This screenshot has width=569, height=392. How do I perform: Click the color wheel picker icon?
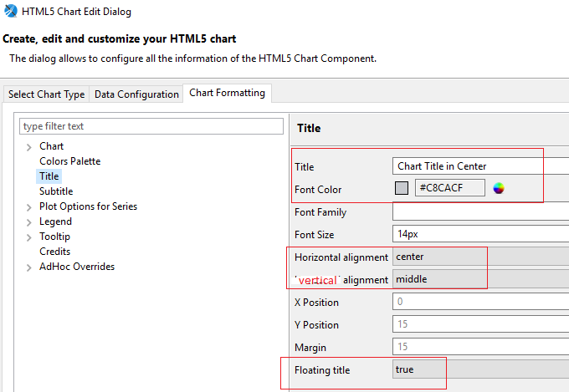pos(499,188)
